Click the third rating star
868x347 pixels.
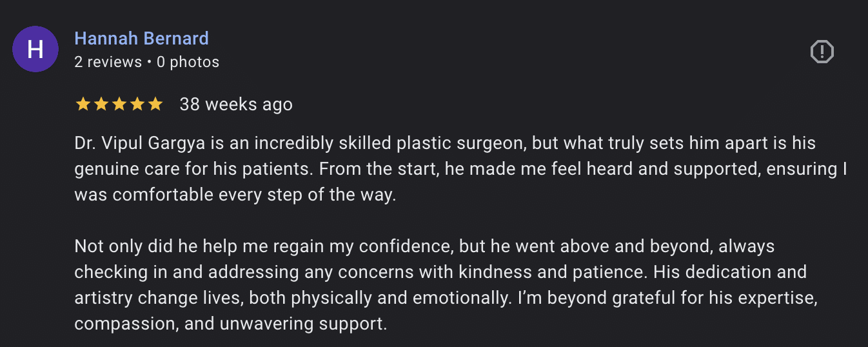click(119, 104)
